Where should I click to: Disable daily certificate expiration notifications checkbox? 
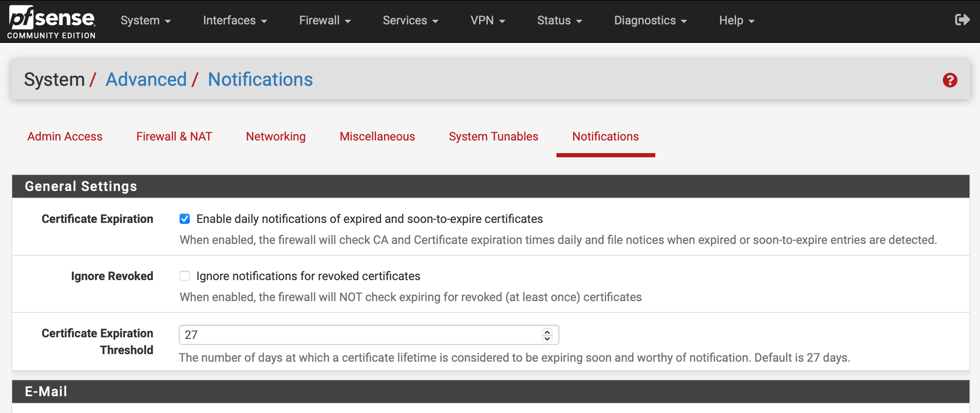185,219
